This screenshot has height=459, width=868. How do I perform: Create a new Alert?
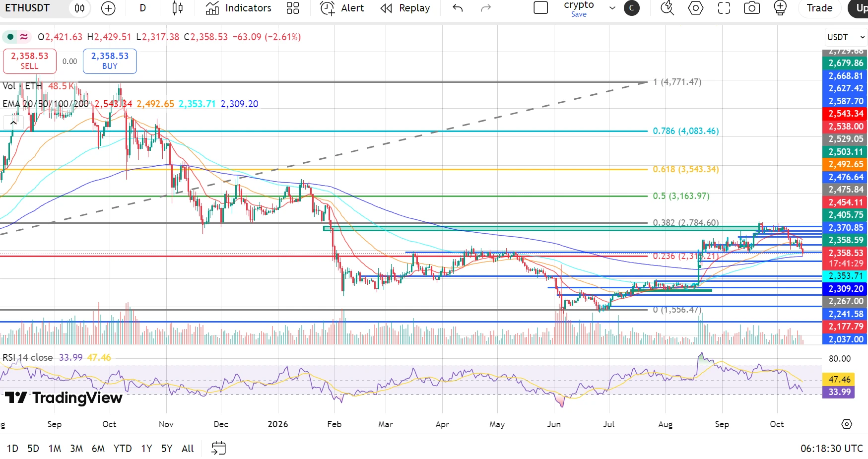coord(342,8)
